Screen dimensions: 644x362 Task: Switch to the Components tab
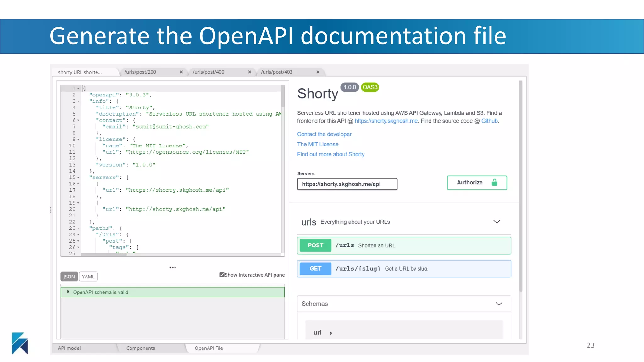click(141, 348)
